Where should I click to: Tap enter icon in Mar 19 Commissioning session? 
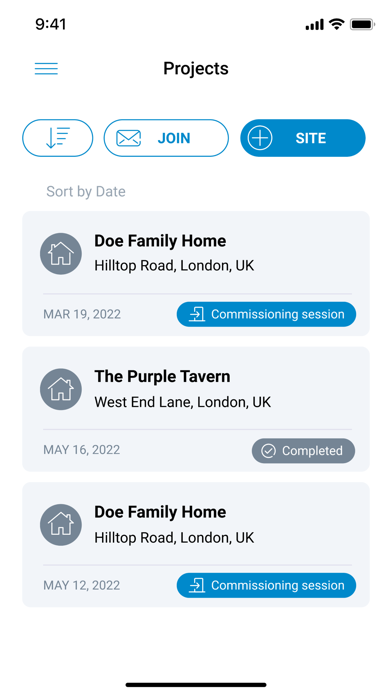(x=197, y=314)
